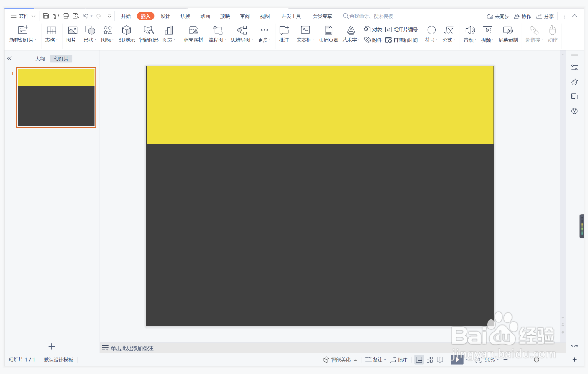This screenshot has height=374, width=588.
Task: Insert slide number
Action: [402, 29]
